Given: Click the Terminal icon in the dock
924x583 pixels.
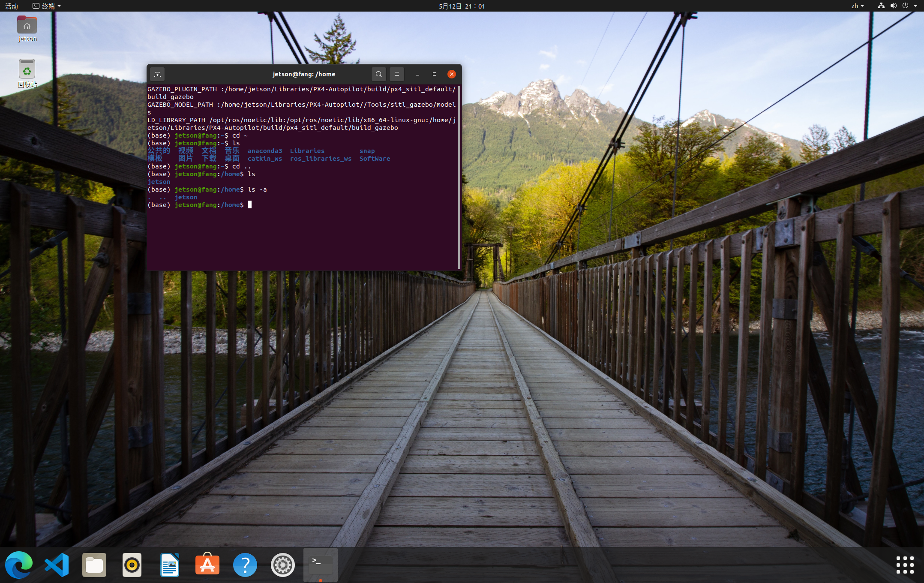Looking at the screenshot, I should point(321,565).
